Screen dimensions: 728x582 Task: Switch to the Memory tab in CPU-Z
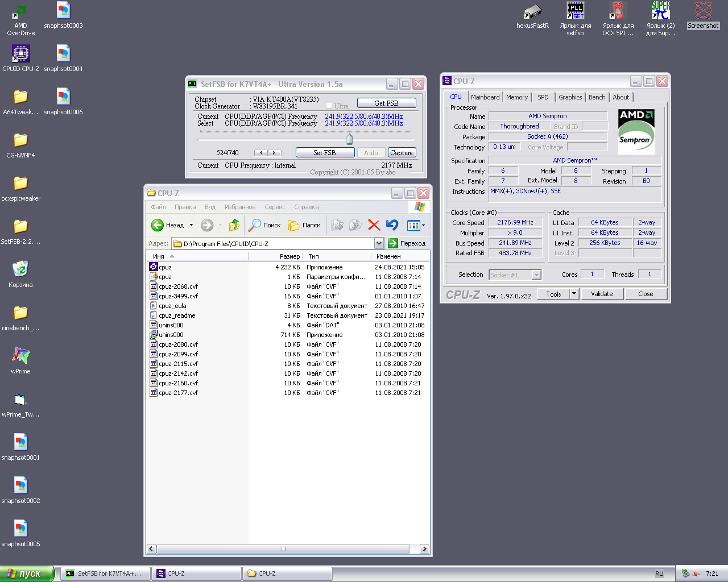[x=517, y=97]
